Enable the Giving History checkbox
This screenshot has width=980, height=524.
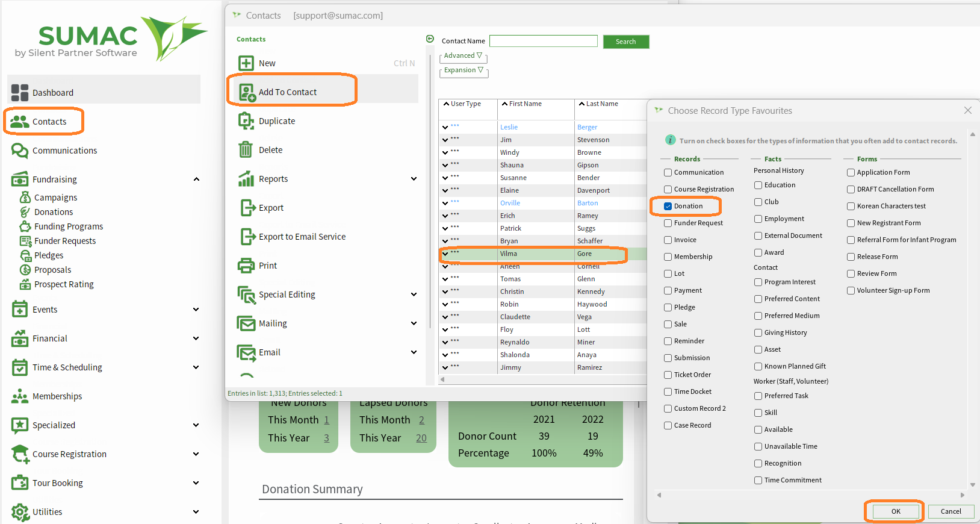coord(758,332)
